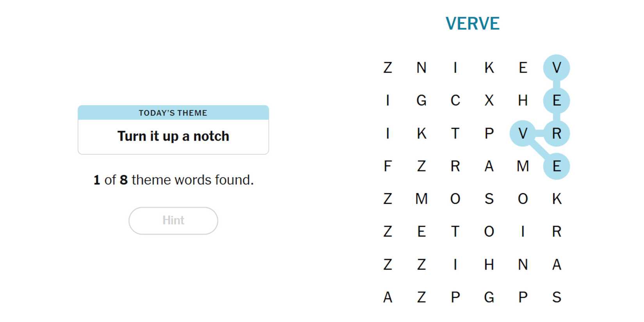This screenshot has height=322, width=644.
Task: Select the highlighted R in the VERVE path
Action: (557, 133)
